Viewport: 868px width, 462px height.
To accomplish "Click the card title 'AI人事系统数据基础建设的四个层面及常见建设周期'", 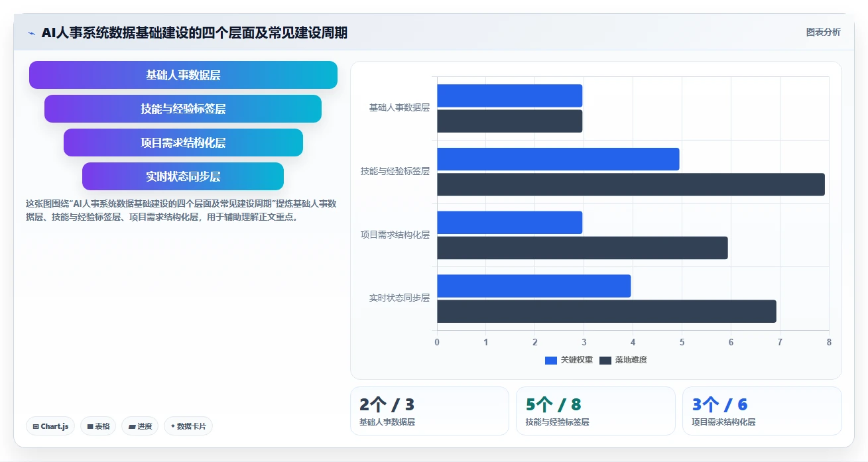I will click(x=194, y=33).
